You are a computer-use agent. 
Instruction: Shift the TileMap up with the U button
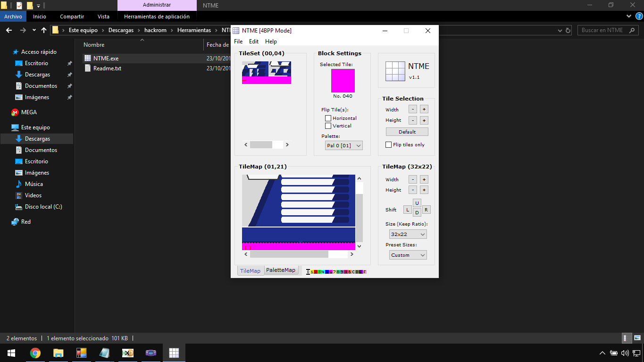pos(417,203)
